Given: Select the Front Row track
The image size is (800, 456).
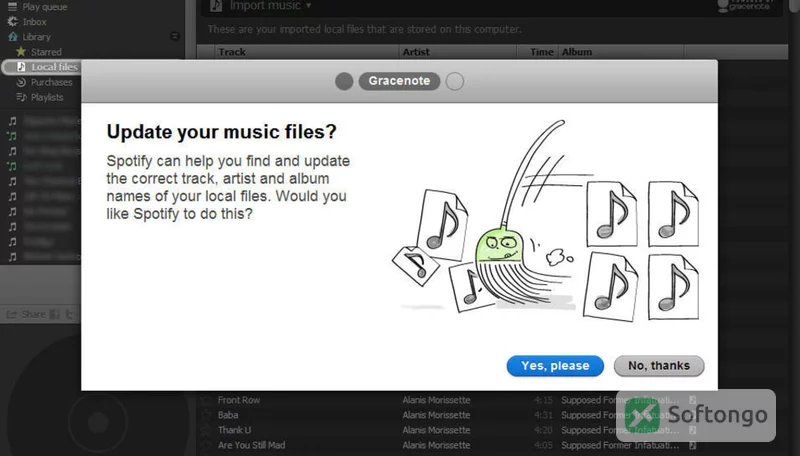Looking at the screenshot, I should point(239,400).
